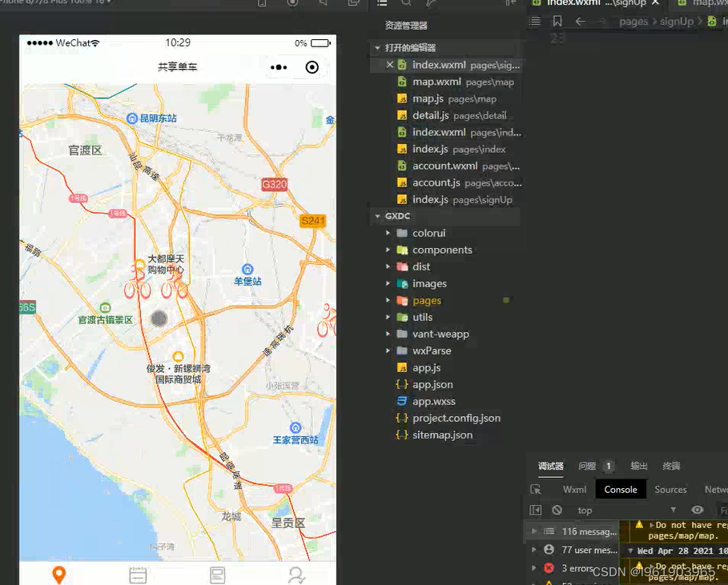Open the mini program capsule menu dots
Screen dimensions: 728x585
(279, 67)
